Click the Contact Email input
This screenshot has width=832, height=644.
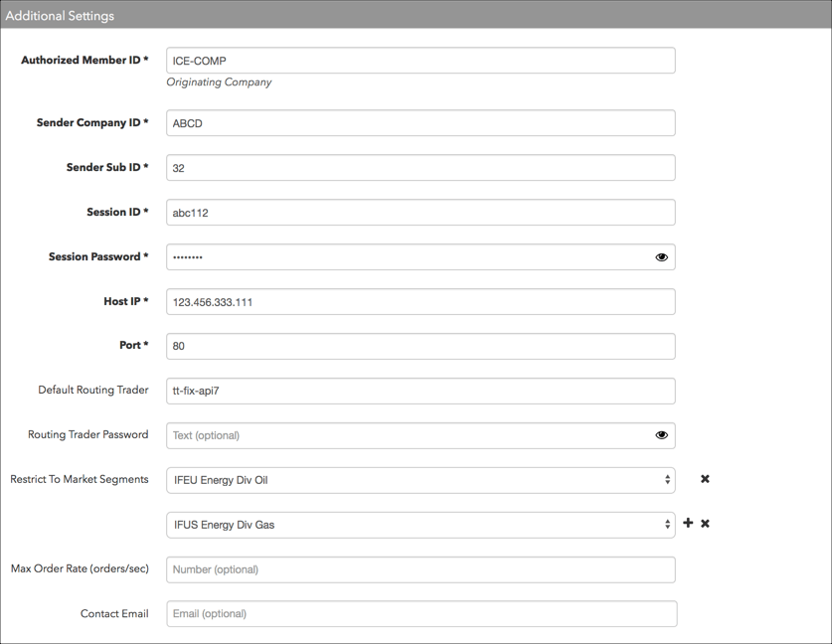pos(421,614)
